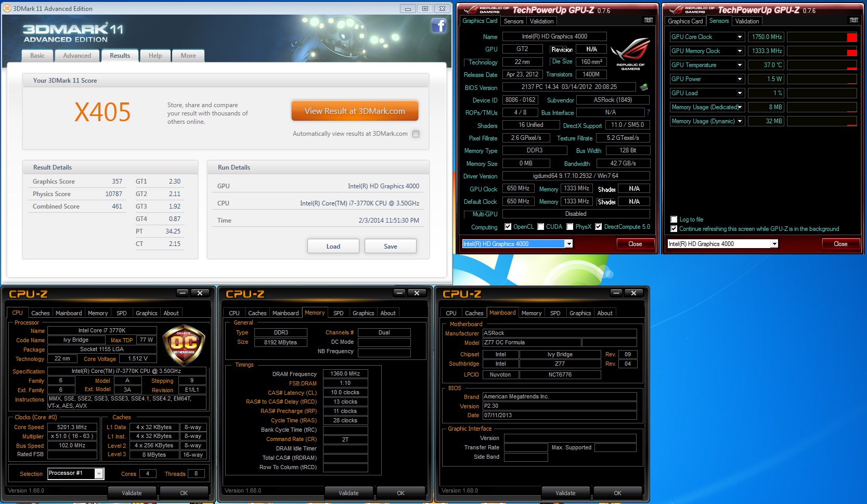Open the Help tab in 3DMark

click(x=156, y=56)
